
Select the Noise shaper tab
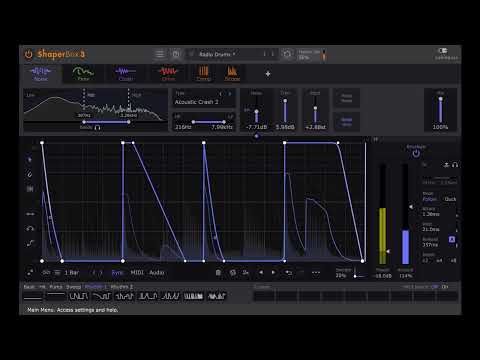(41, 74)
